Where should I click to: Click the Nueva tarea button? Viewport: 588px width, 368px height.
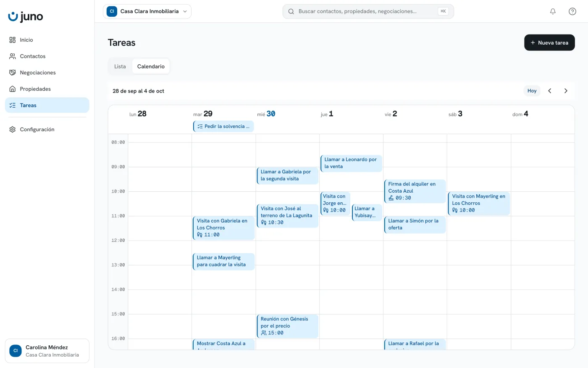pyautogui.click(x=549, y=42)
